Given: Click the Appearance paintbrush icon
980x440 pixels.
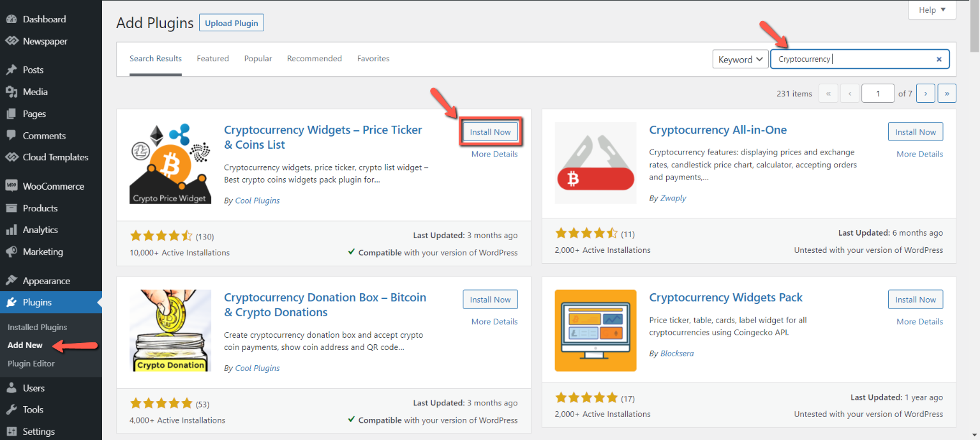Looking at the screenshot, I should (x=11, y=280).
